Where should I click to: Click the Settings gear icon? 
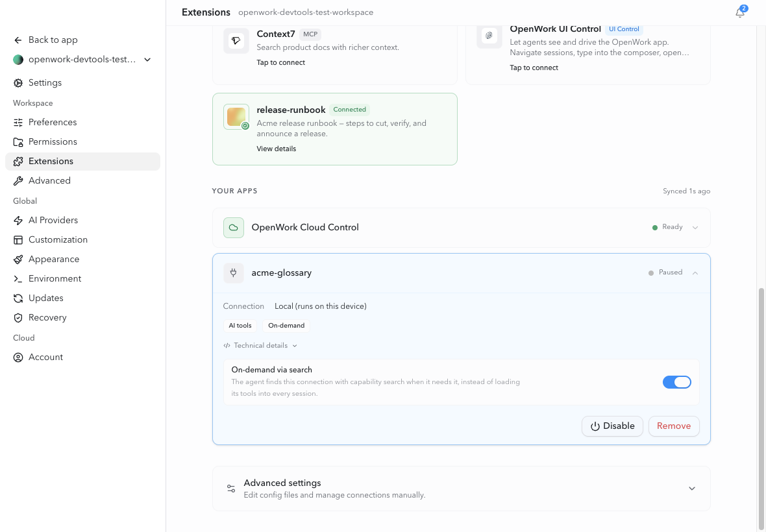click(x=18, y=83)
